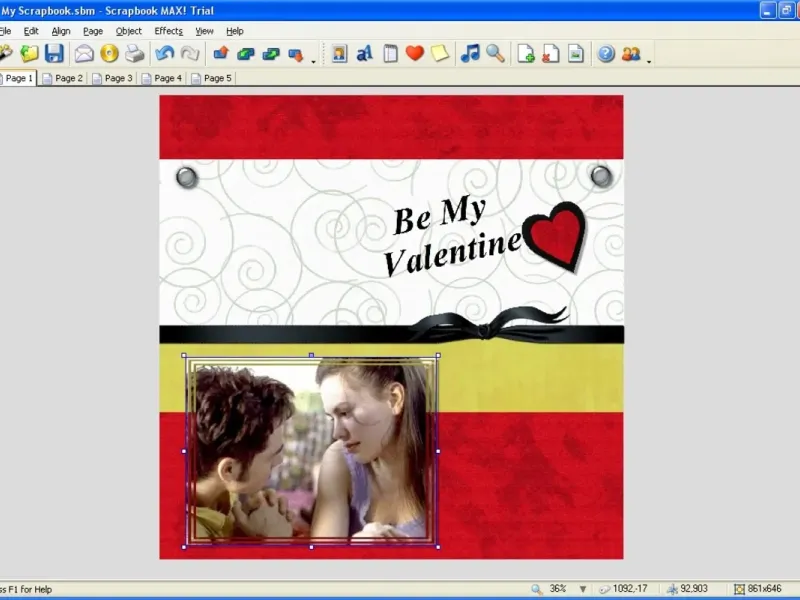Open the Object menu
The width and height of the screenshot is (800, 600).
tap(129, 31)
